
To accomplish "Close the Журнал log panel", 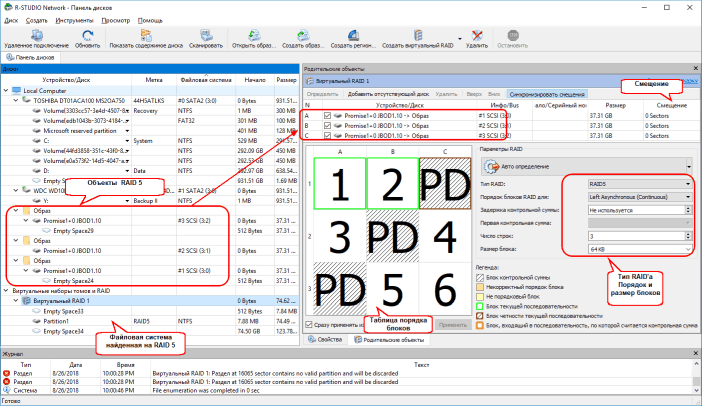I will pos(696,354).
